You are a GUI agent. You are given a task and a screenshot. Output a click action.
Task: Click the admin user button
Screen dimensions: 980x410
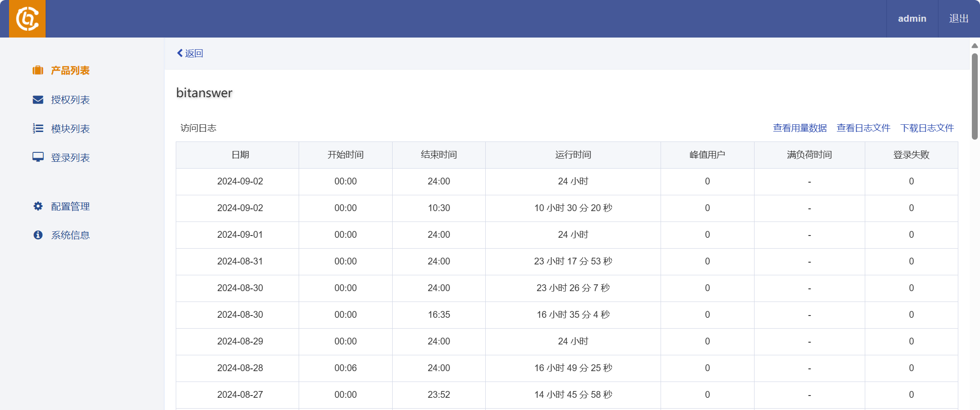tap(912, 19)
